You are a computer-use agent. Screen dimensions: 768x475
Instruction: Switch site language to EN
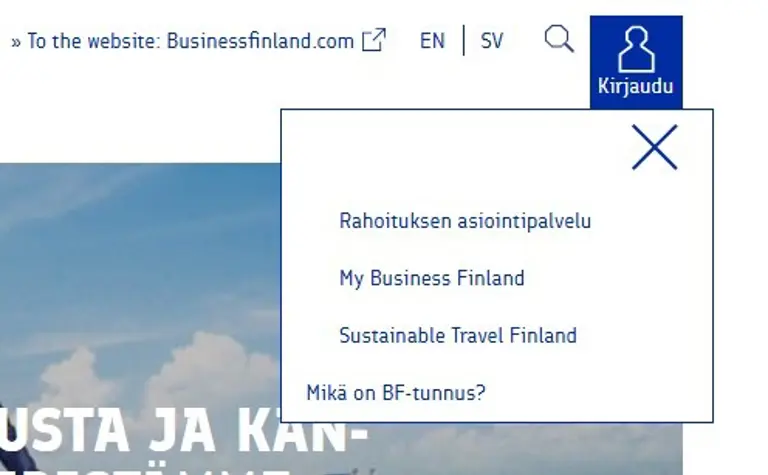coord(432,41)
